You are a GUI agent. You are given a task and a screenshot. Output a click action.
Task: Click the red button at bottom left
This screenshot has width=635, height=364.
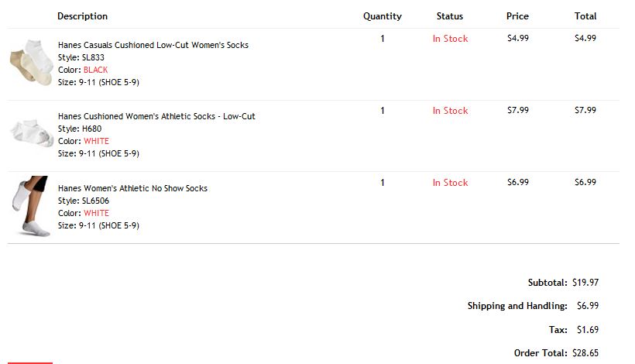(x=30, y=362)
